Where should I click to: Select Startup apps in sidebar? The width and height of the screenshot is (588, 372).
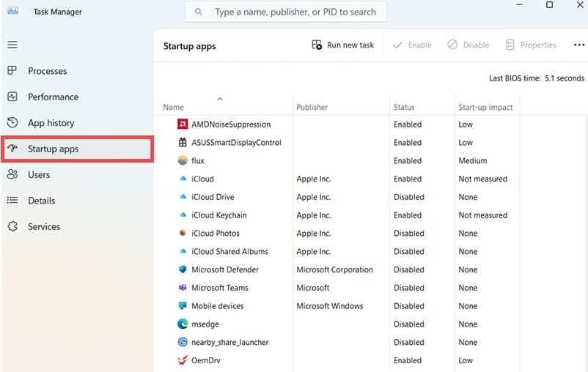coord(77,149)
